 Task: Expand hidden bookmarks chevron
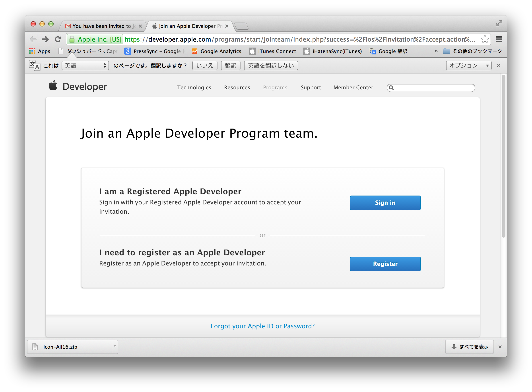(436, 51)
